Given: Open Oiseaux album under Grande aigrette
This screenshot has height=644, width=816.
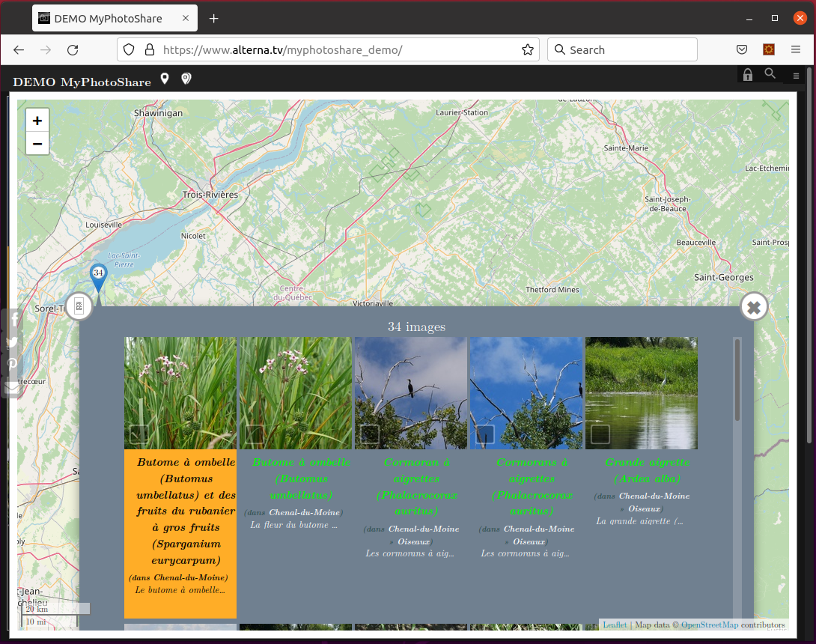Looking at the screenshot, I should [x=644, y=508].
